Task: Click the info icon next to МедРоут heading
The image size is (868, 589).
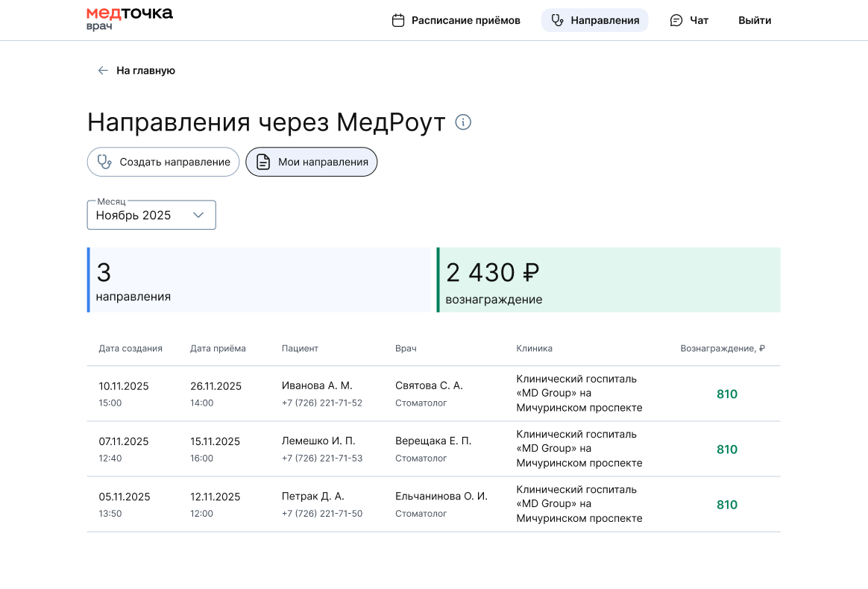Action: (463, 122)
